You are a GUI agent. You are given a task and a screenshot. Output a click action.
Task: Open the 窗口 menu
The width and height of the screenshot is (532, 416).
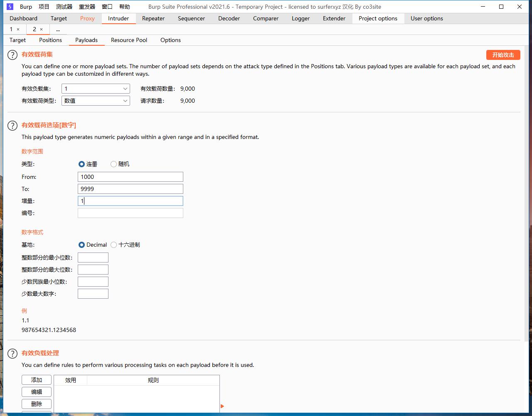click(107, 7)
